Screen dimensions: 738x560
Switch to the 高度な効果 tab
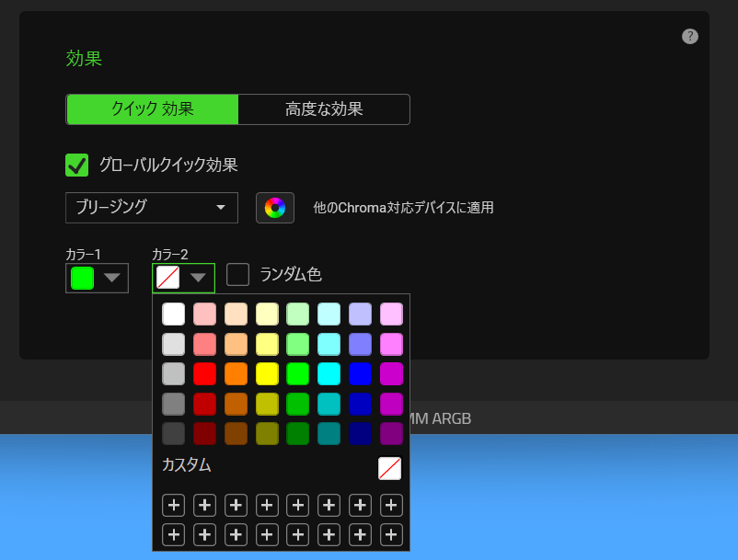[x=324, y=109]
